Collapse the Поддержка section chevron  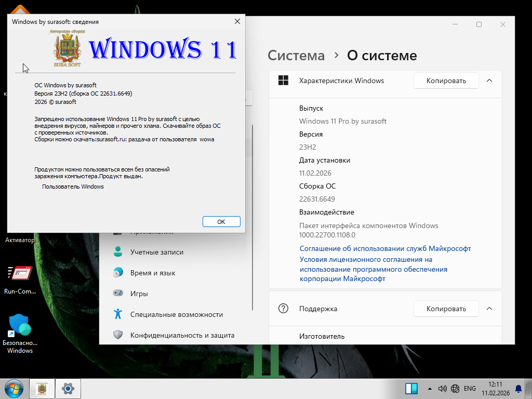tap(489, 309)
